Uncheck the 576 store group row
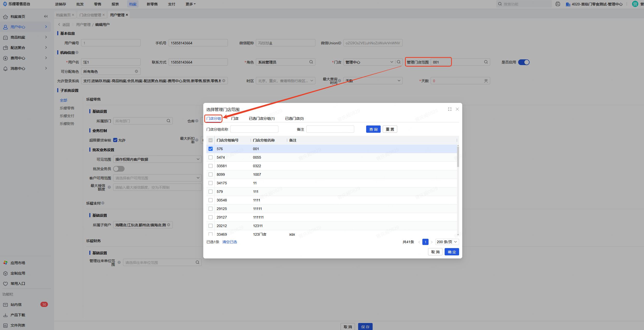Screen dimensions: 644x330 tap(211, 149)
